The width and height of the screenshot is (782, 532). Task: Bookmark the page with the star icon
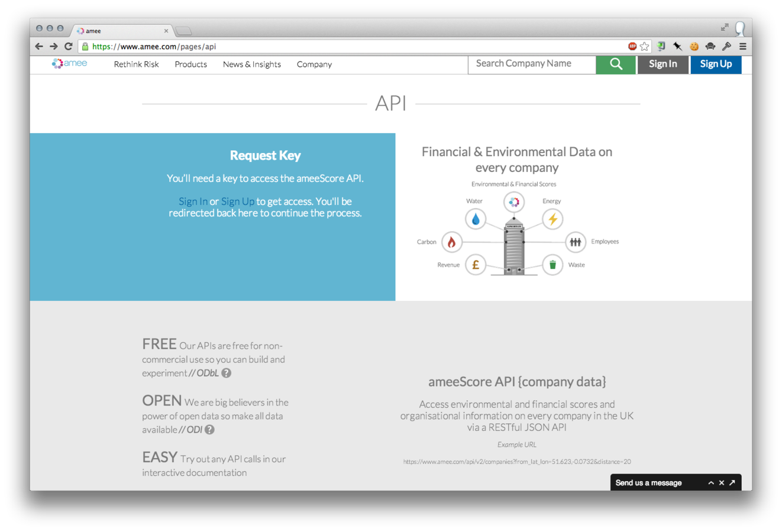[x=645, y=46]
